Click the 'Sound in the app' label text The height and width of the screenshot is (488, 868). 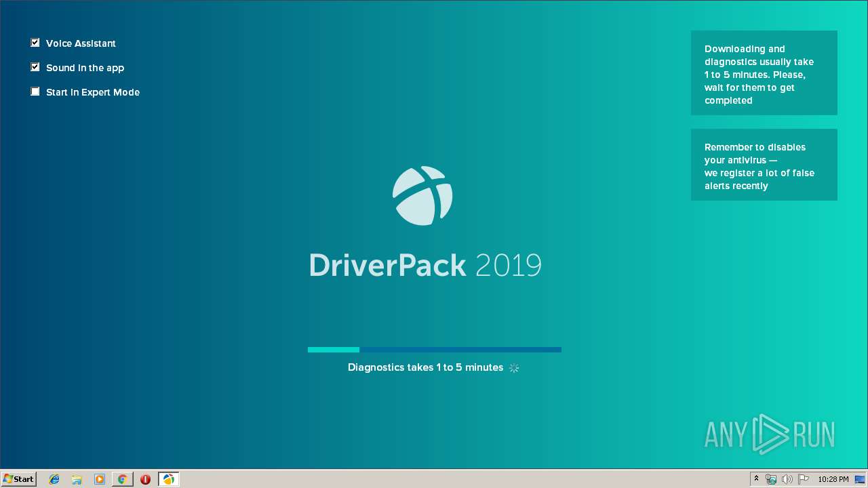point(85,68)
